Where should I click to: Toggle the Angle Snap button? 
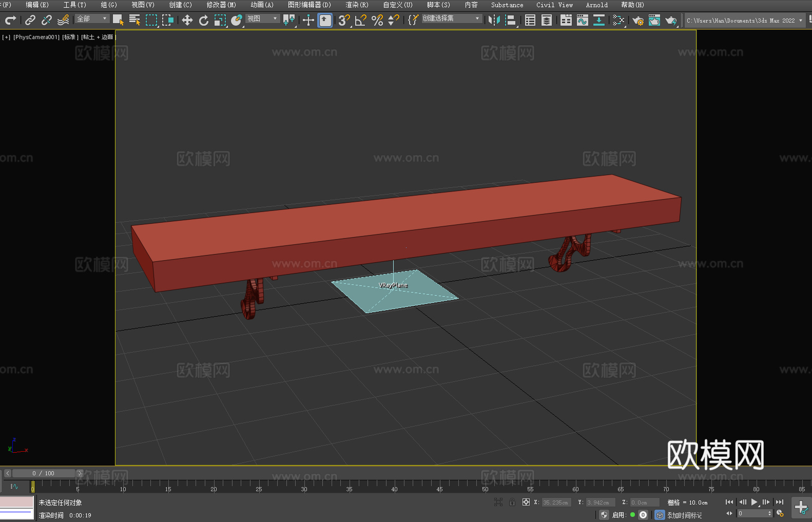point(360,20)
